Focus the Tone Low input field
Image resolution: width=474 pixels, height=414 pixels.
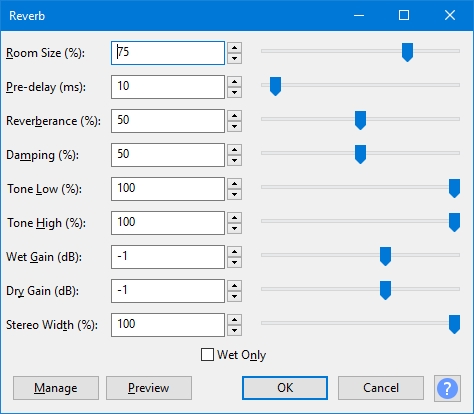tap(168, 189)
